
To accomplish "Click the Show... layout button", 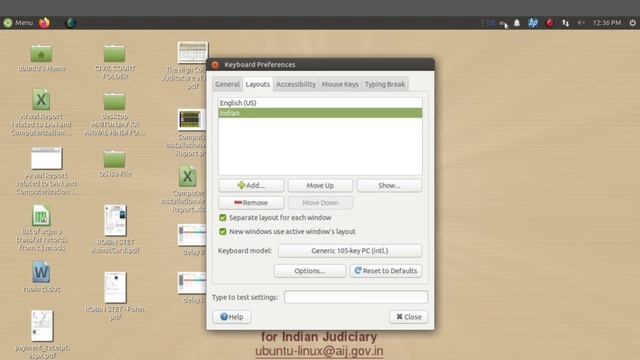I will tap(389, 185).
